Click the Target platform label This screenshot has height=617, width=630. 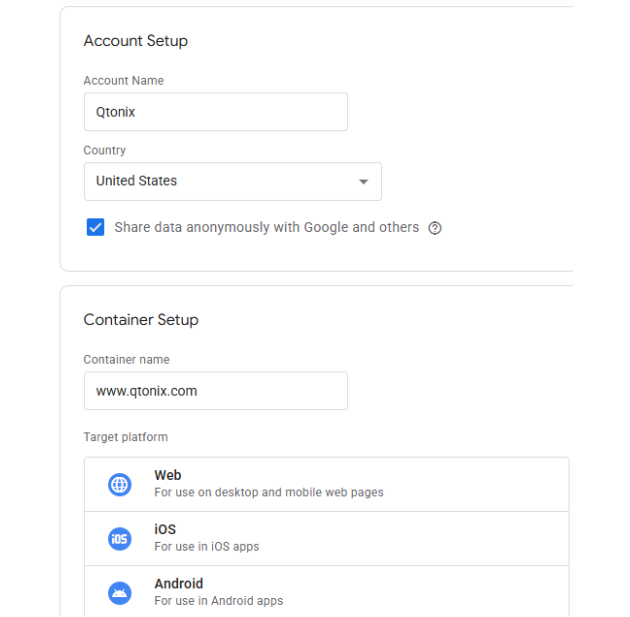click(126, 437)
